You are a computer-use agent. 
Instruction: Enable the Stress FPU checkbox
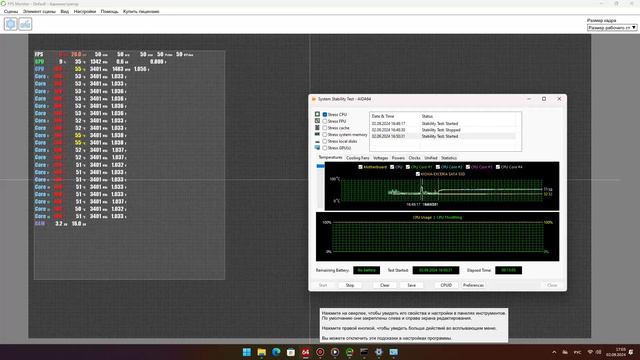pyautogui.click(x=325, y=121)
